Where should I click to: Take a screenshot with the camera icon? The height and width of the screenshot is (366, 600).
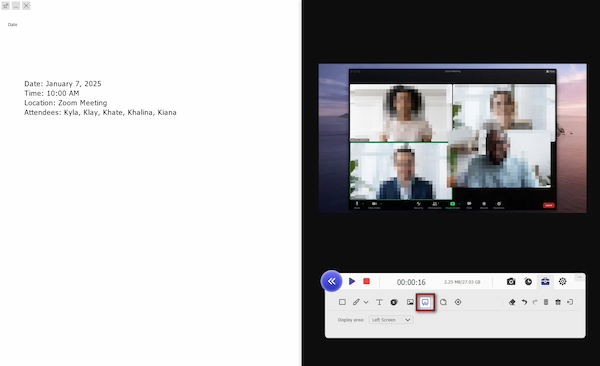click(511, 281)
